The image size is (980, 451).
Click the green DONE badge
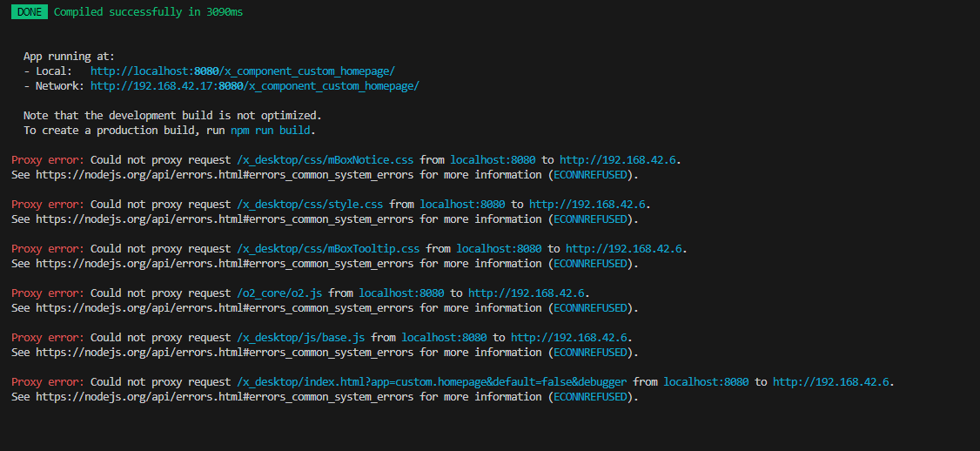(x=30, y=12)
